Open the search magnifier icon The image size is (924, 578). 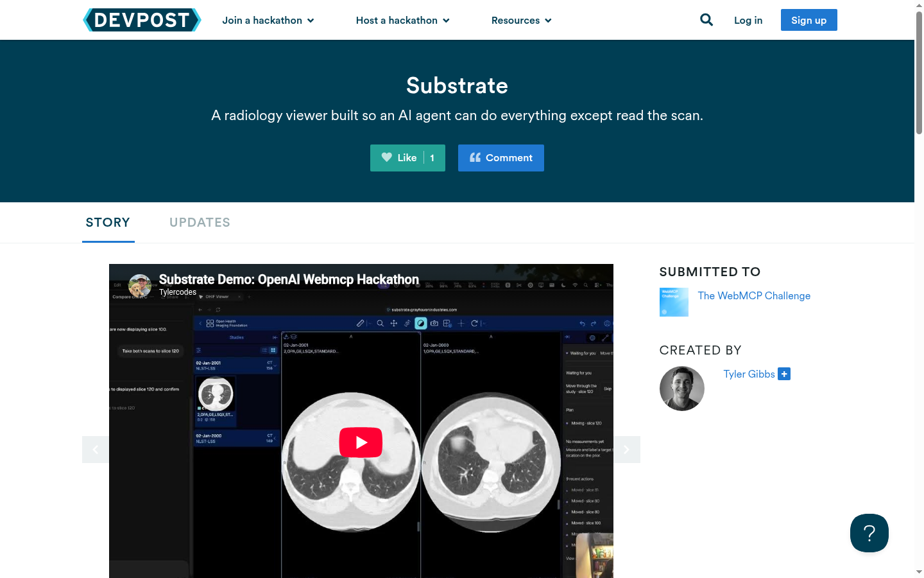pyautogui.click(x=706, y=20)
